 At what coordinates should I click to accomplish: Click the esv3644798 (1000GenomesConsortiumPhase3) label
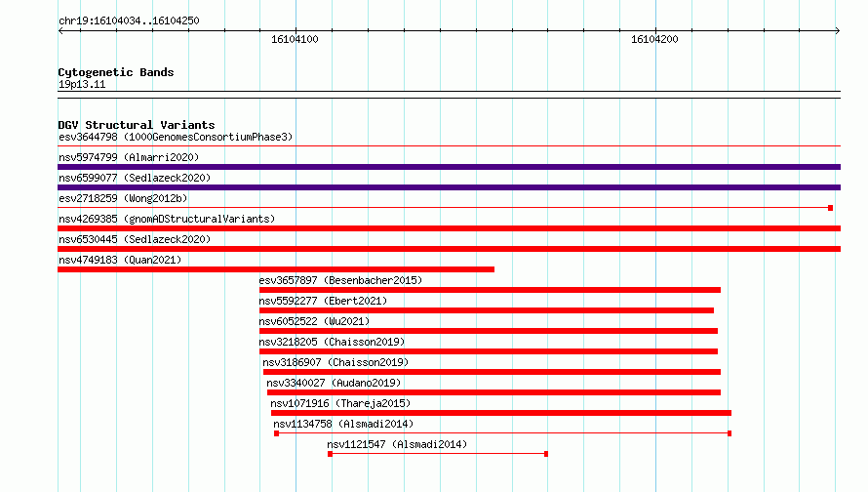coord(176,137)
